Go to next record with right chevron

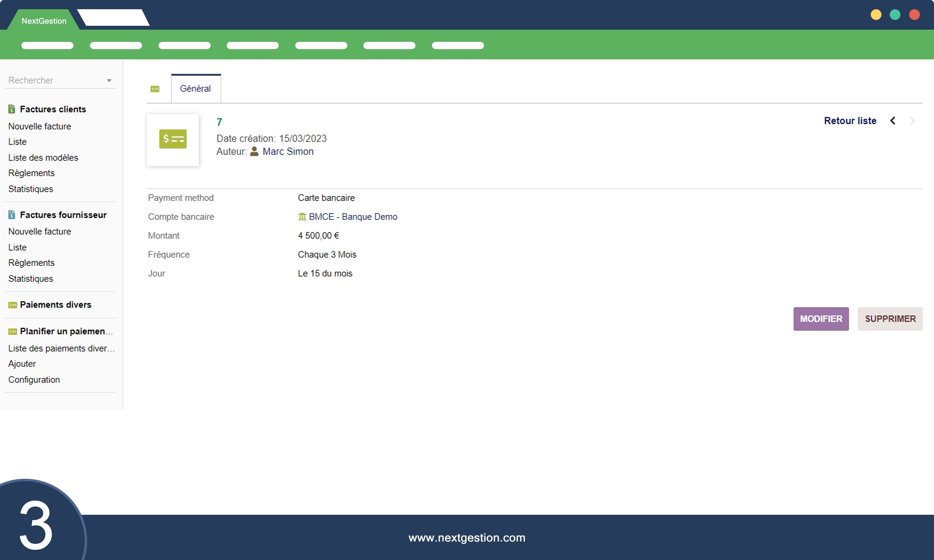point(913,121)
